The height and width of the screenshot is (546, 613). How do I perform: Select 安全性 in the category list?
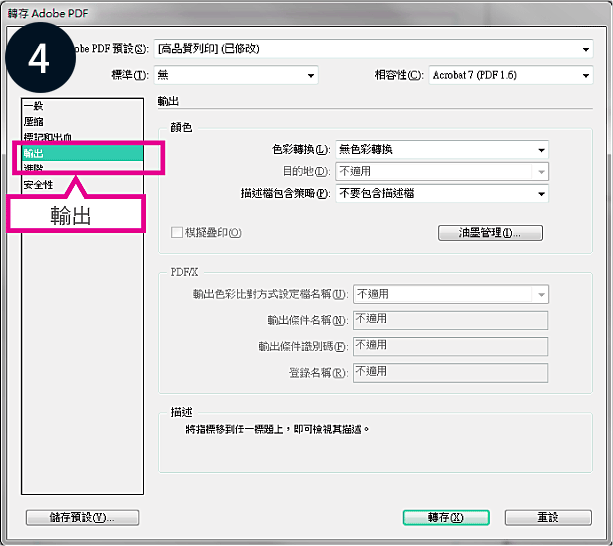pyautogui.click(x=82, y=184)
